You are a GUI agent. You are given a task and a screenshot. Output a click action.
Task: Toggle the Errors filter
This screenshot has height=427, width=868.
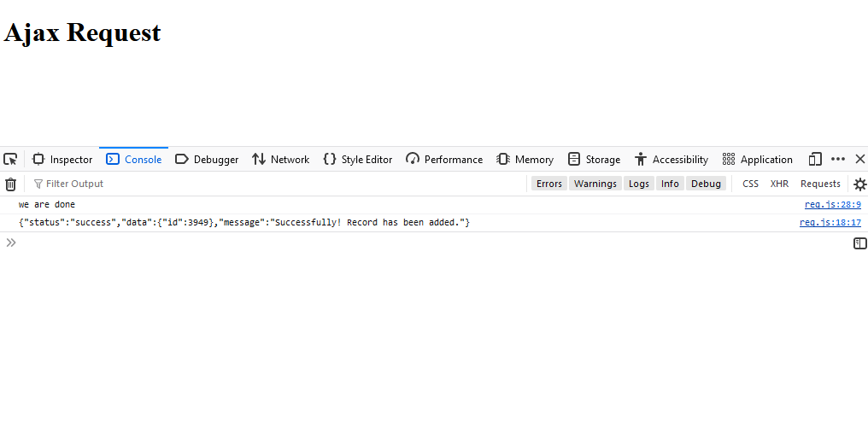click(x=549, y=184)
